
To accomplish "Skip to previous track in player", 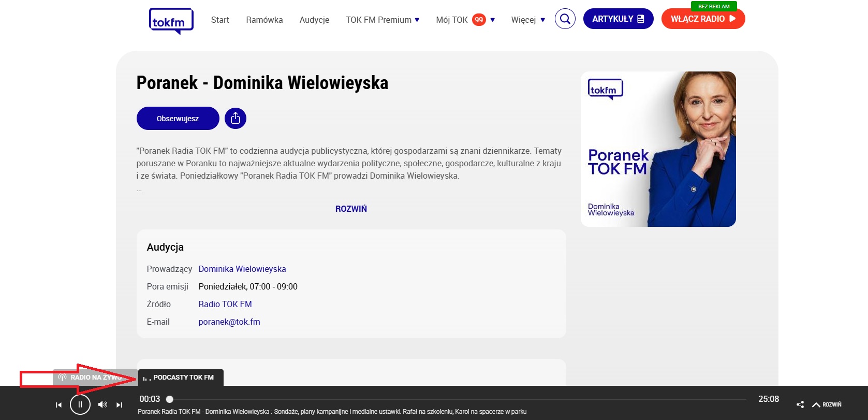I will [x=58, y=405].
